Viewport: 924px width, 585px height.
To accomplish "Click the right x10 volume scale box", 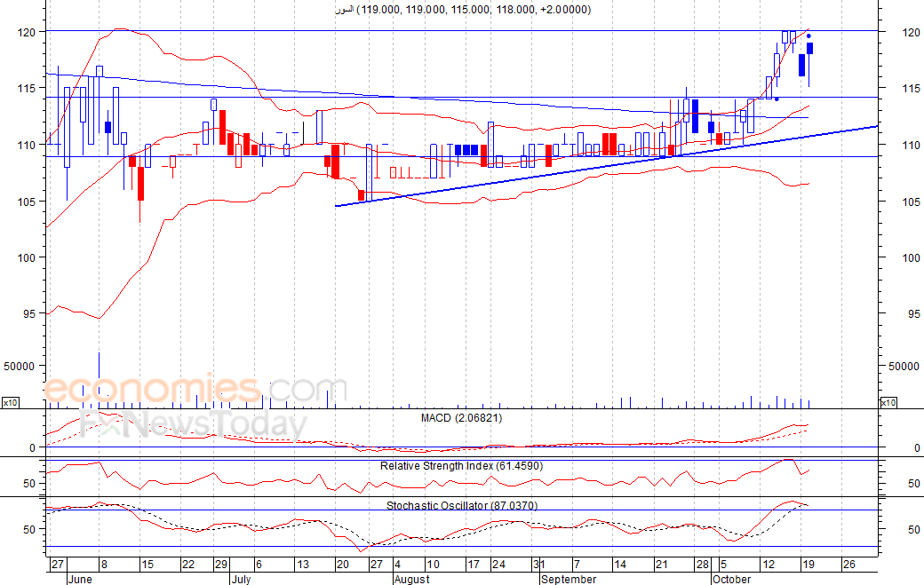I will tap(888, 403).
